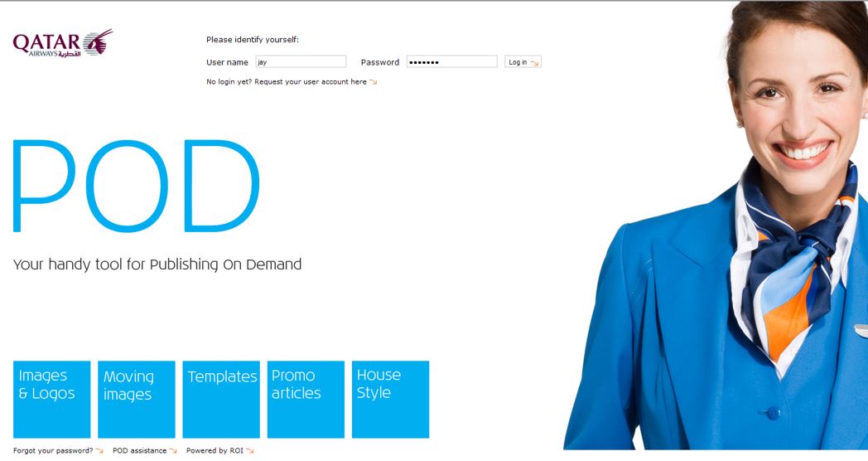Screen dimensions: 868x461
Task: Choose the 'House Style' tile
Action: (390, 399)
